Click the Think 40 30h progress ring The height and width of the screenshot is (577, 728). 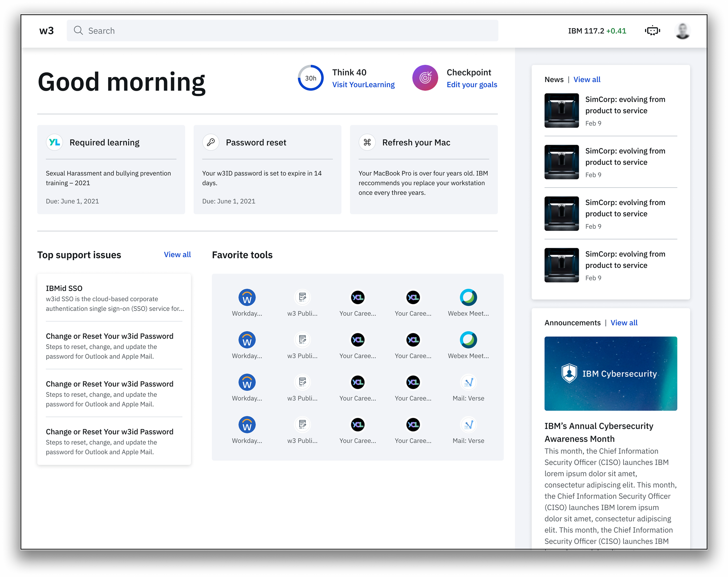click(310, 78)
